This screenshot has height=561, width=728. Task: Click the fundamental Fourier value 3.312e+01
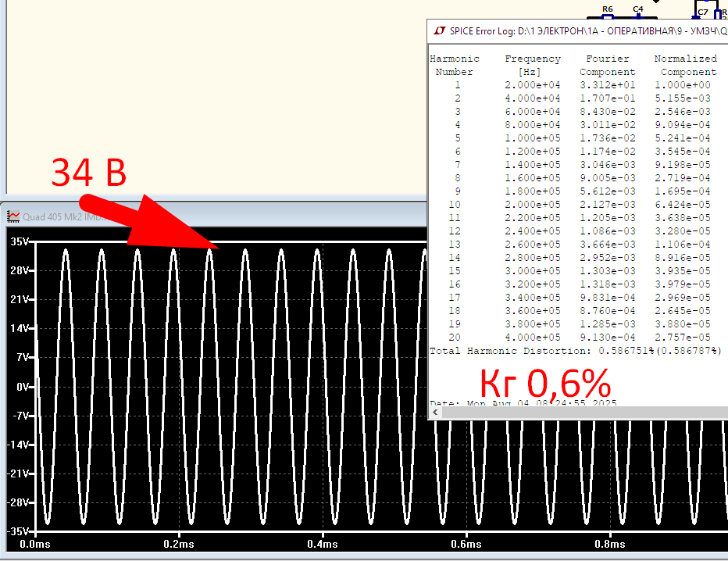click(607, 85)
